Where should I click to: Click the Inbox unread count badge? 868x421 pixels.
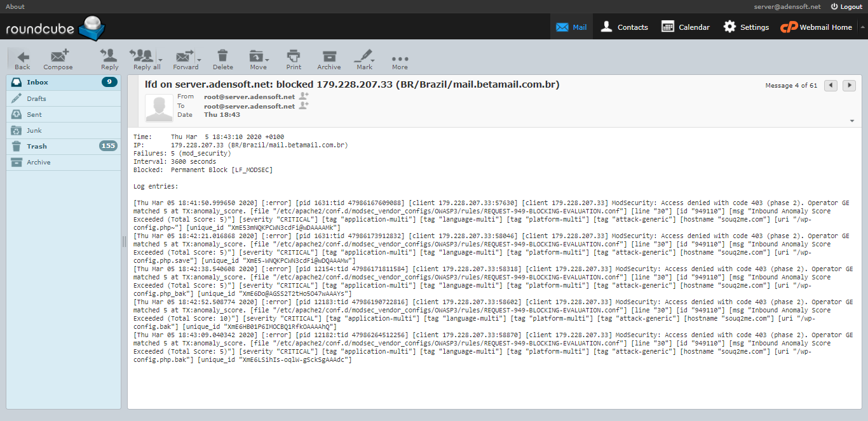tap(109, 82)
